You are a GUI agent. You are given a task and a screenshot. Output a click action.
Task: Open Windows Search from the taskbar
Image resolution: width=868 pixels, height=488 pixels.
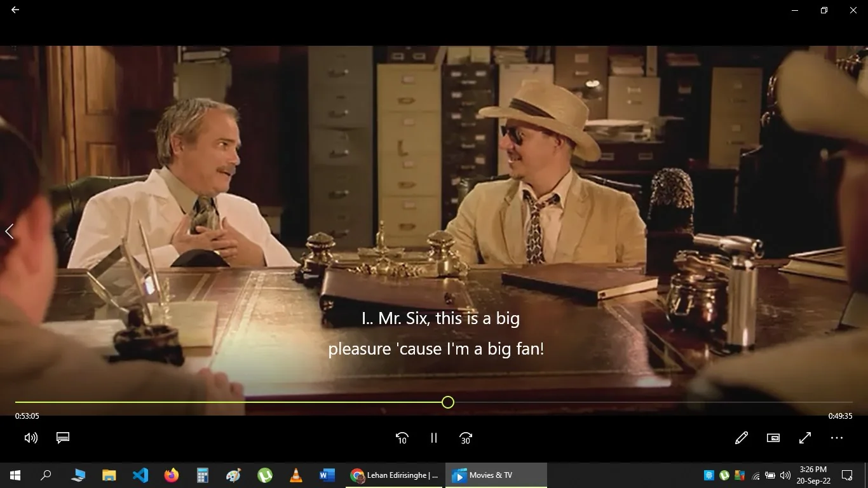[46, 475]
